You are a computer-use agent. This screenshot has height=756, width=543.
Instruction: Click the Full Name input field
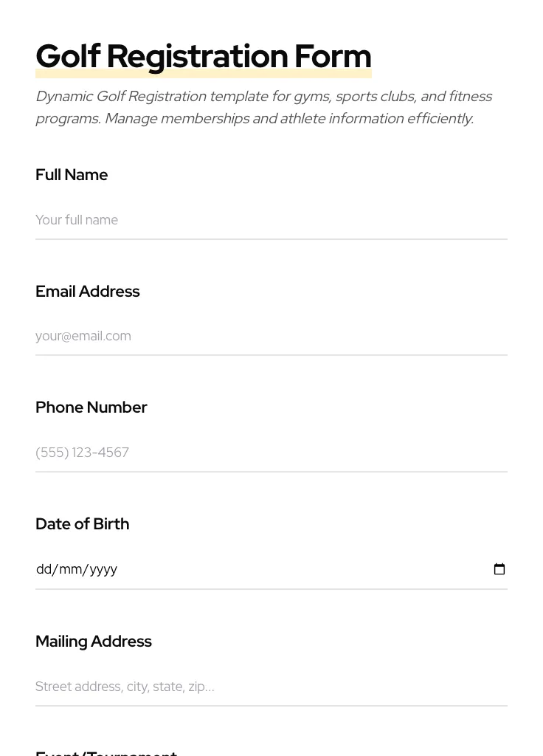(271, 220)
